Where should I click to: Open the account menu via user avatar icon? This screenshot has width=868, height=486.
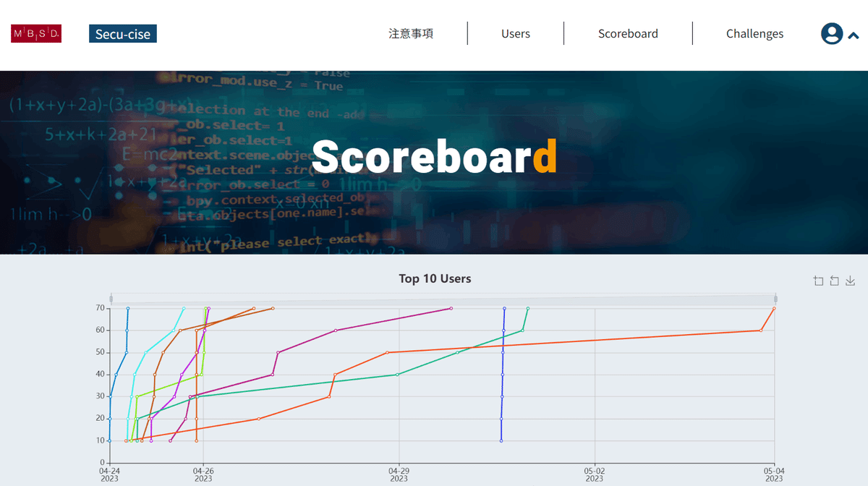coord(832,33)
